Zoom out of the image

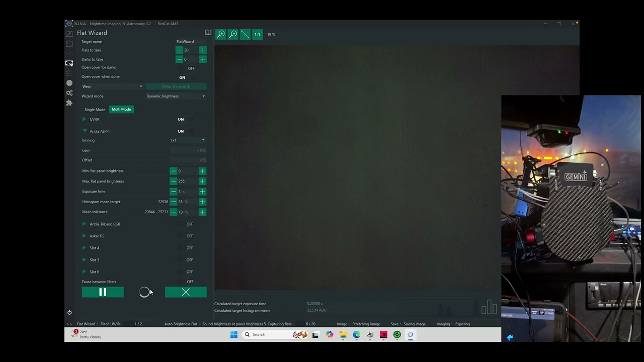click(x=233, y=34)
